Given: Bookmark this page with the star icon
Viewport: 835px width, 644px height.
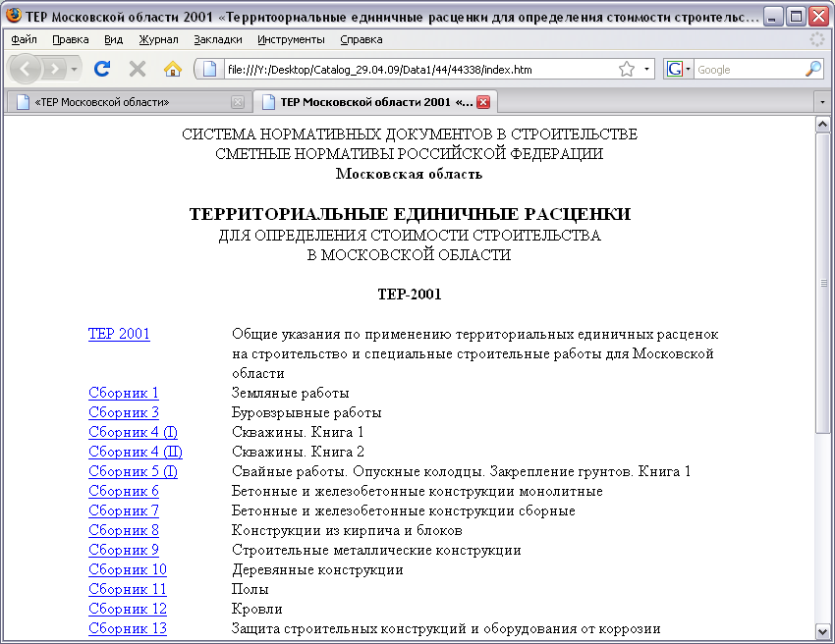Looking at the screenshot, I should coord(627,69).
